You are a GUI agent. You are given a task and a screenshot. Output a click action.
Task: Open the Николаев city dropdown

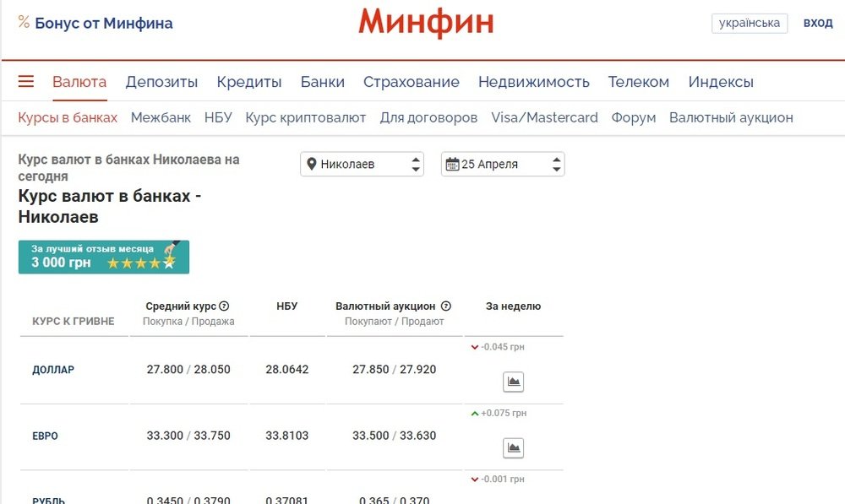[363, 165]
